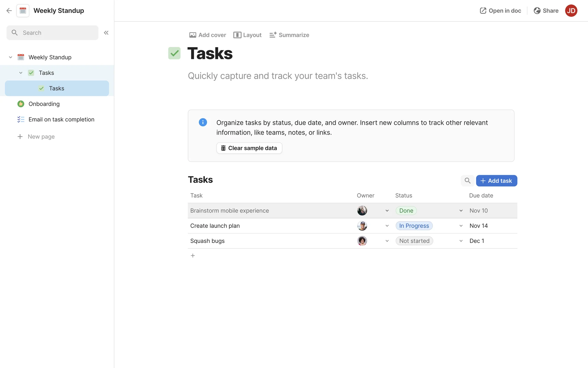The height and width of the screenshot is (368, 588).
Task: Open table search magnifier icon
Action: pyautogui.click(x=467, y=181)
